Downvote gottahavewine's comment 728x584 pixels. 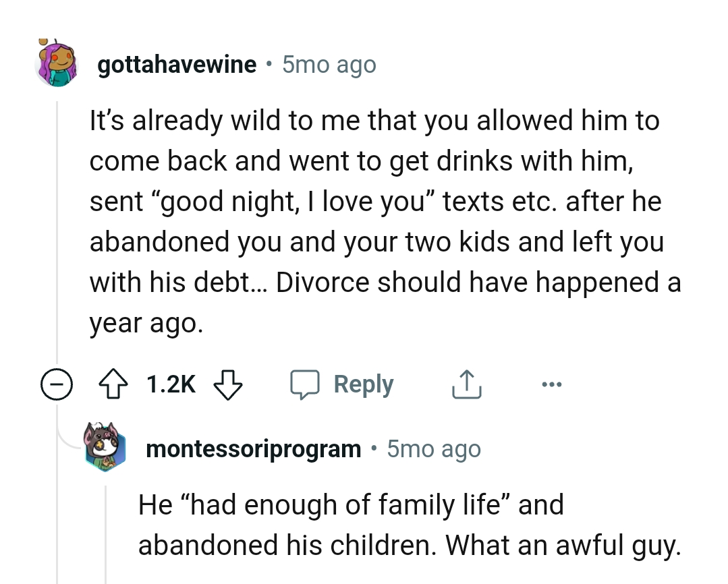point(229,384)
